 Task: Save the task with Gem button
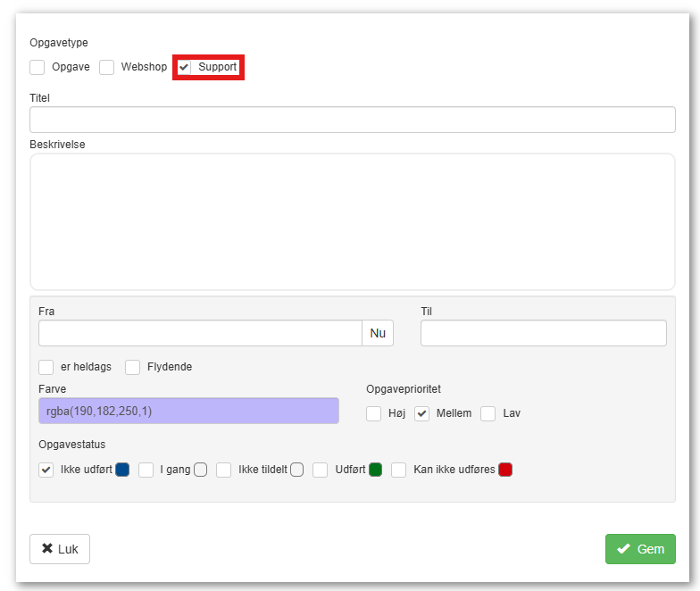(640, 549)
